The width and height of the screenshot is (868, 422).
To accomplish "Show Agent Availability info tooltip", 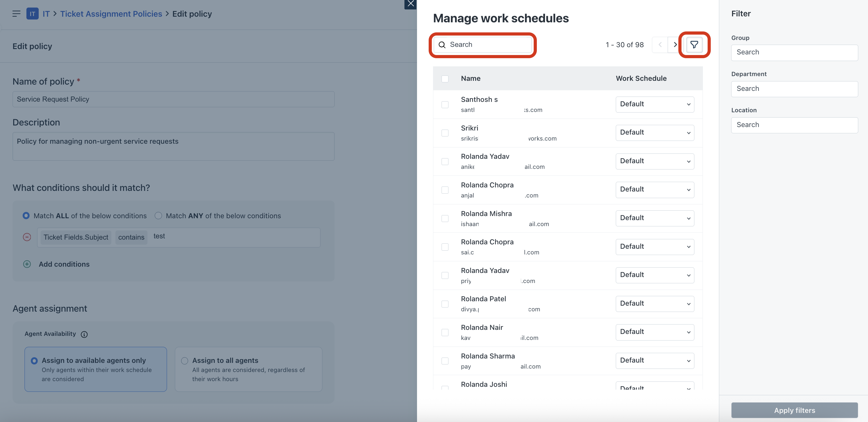I will click(84, 334).
